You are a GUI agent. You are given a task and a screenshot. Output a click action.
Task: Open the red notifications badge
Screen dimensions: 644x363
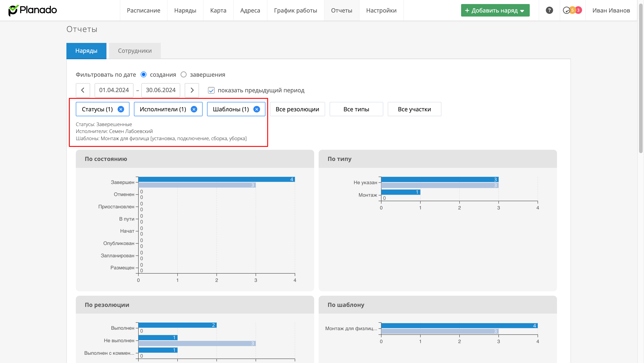578,10
